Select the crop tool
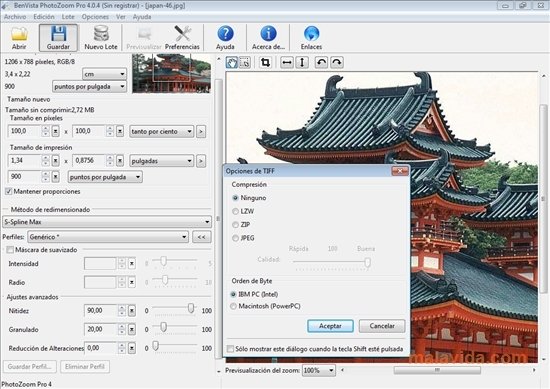Image resolution: width=550 pixels, height=389 pixels. tap(266, 63)
